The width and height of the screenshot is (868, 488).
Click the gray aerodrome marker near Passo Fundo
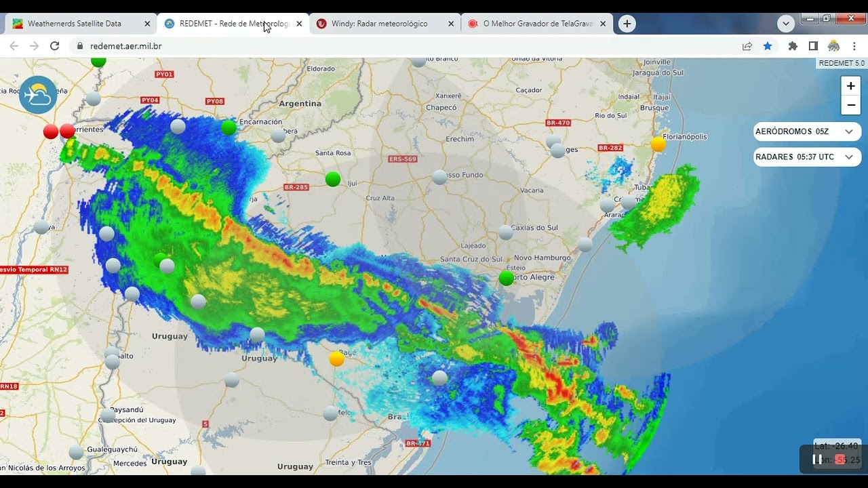[439, 178]
